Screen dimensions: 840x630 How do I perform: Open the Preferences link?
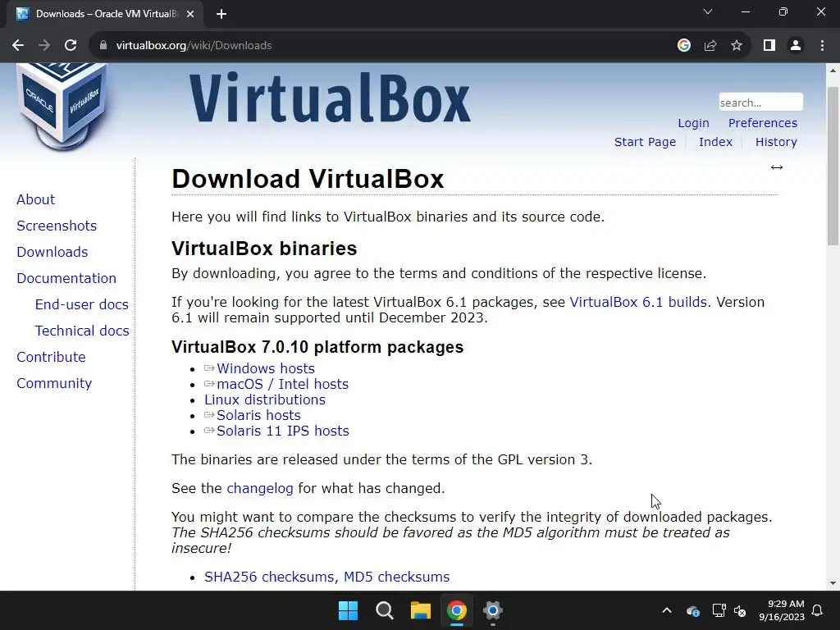tap(762, 123)
